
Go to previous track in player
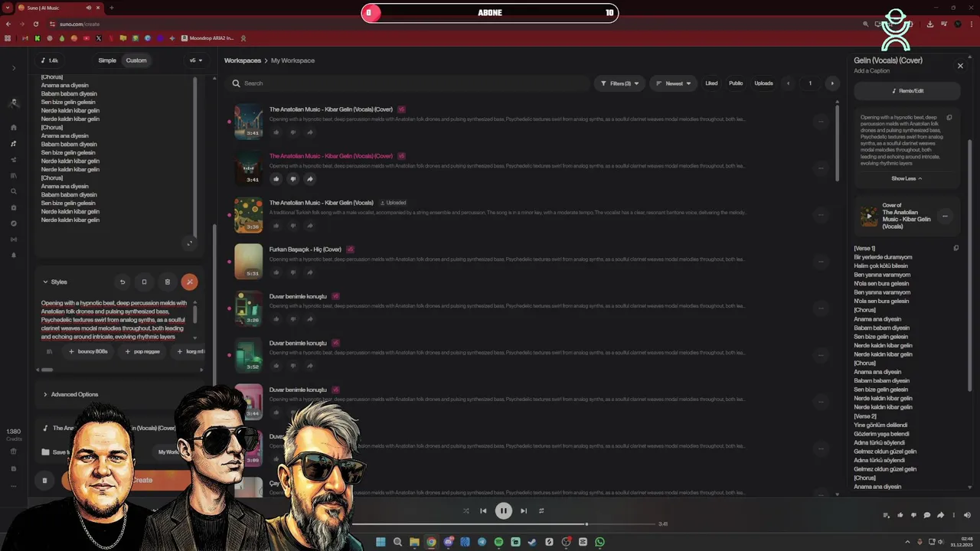click(483, 510)
